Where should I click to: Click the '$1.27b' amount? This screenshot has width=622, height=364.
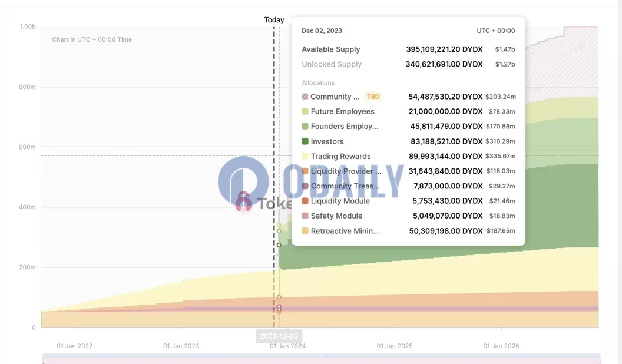pos(505,64)
